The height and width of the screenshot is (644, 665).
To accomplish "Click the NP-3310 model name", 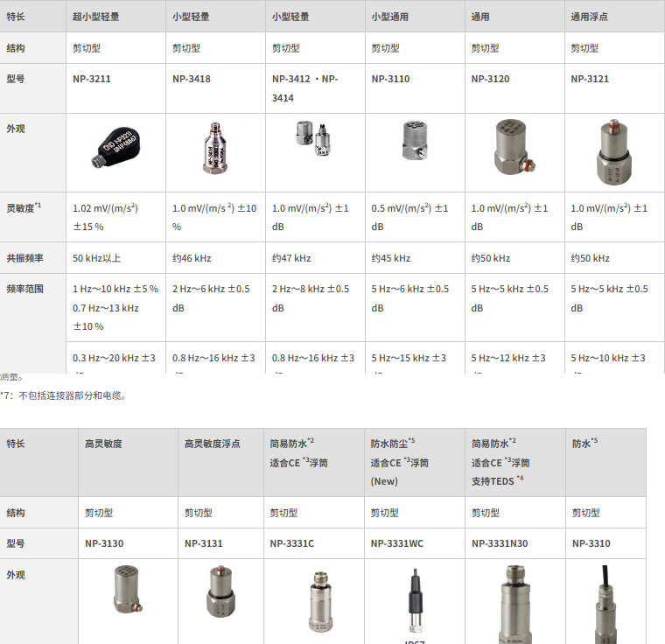I will (x=591, y=543).
